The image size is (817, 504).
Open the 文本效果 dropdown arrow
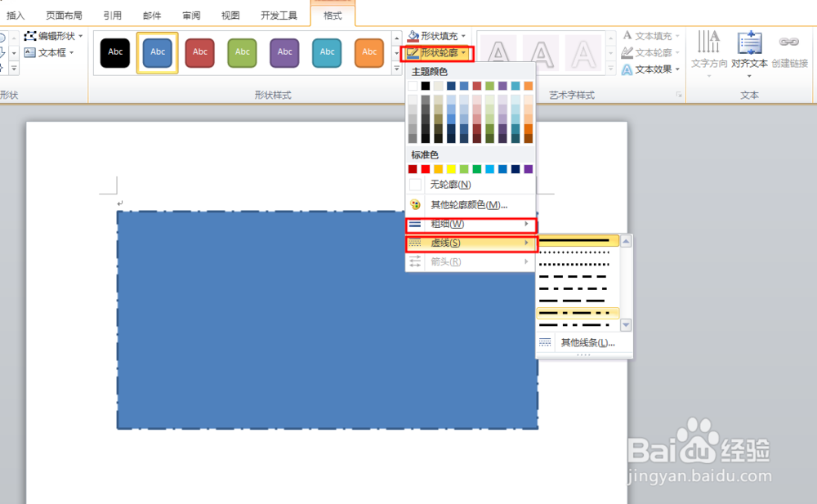[677, 69]
